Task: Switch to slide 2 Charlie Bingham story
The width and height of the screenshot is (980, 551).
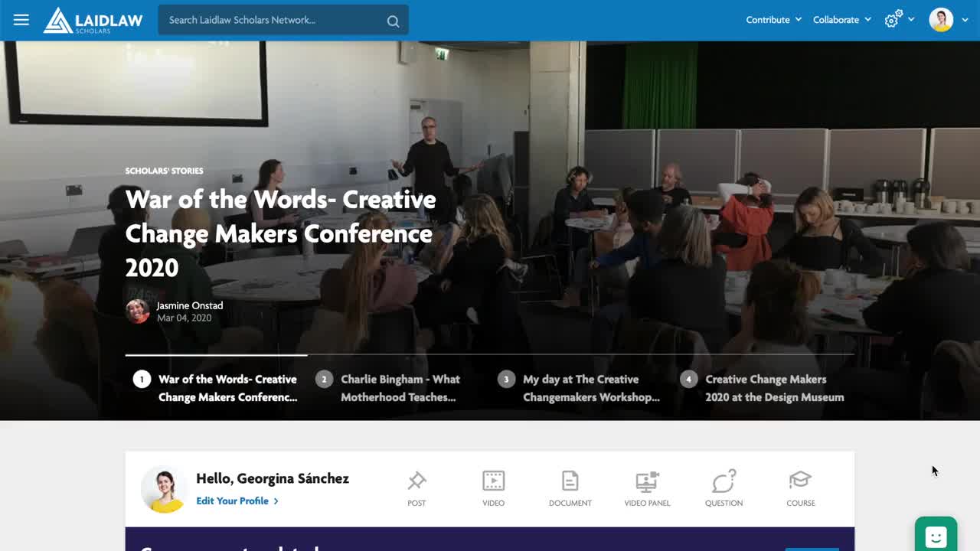Action: [x=399, y=388]
